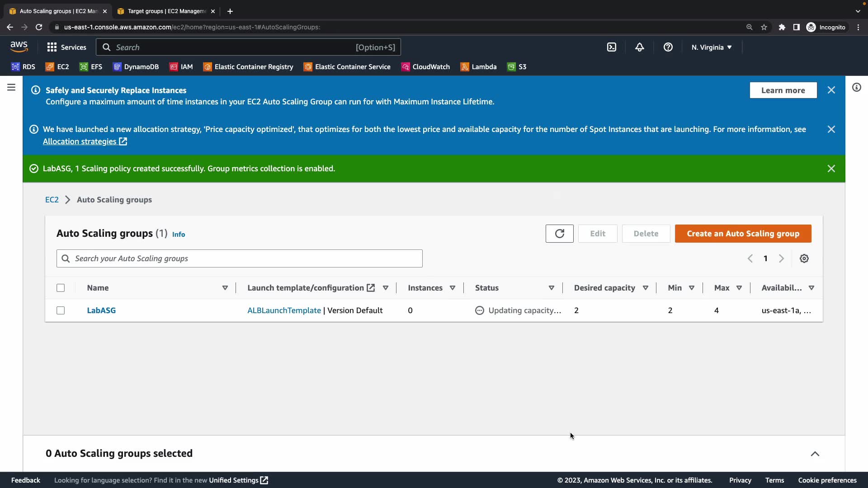Viewport: 868px width, 488px height.
Task: Click the help question mark icon
Action: 668,47
